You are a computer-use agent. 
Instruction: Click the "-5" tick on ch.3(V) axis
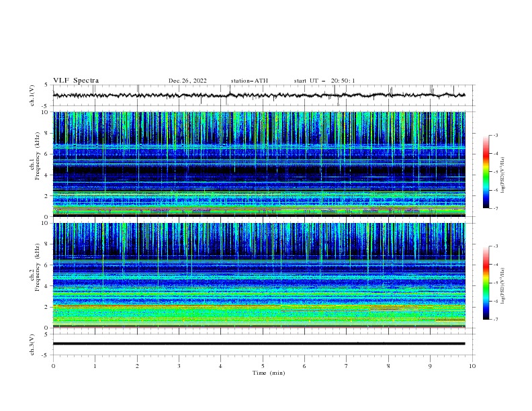point(45,355)
